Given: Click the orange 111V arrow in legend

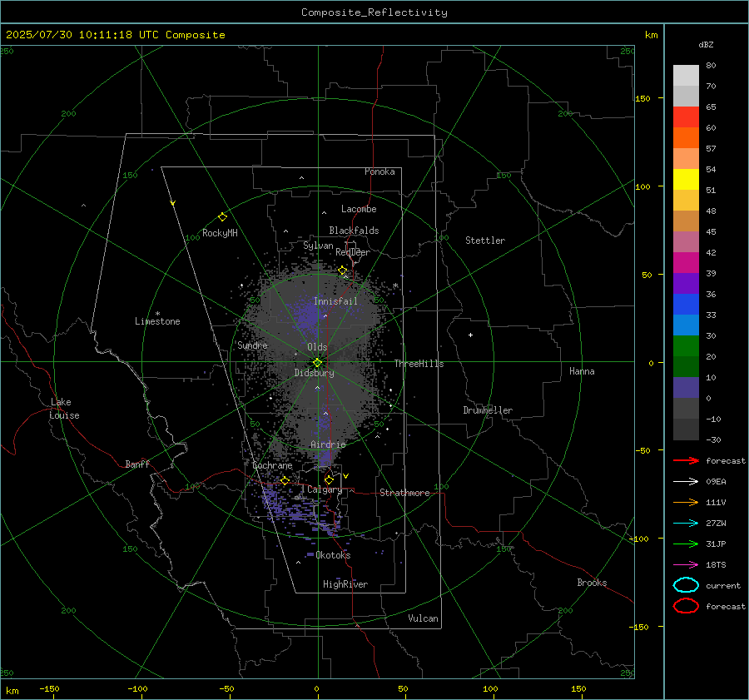Looking at the screenshot, I should 686,502.
